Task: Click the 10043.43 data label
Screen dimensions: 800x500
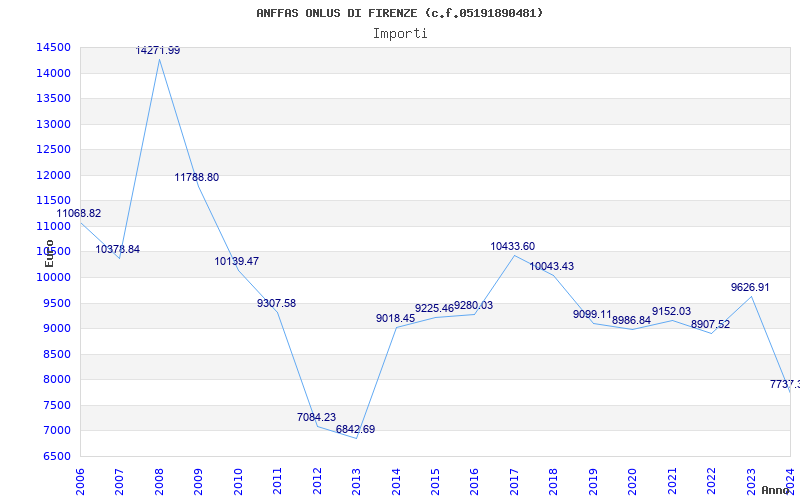Action: 552,266
